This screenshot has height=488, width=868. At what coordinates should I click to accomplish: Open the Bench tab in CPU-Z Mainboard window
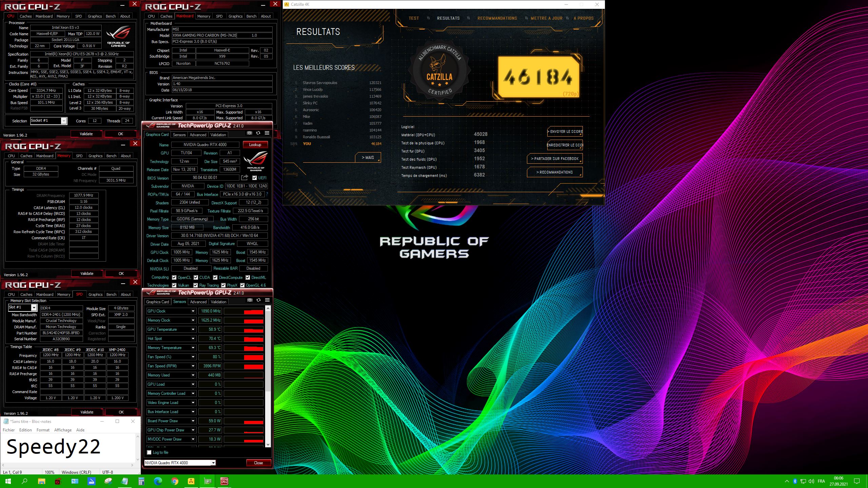[251, 16]
